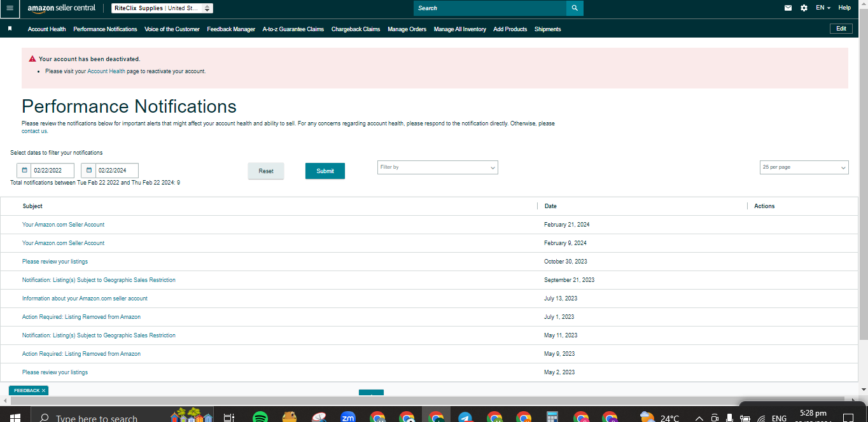Open the February 21, 2024 seller account notification

[63, 225]
